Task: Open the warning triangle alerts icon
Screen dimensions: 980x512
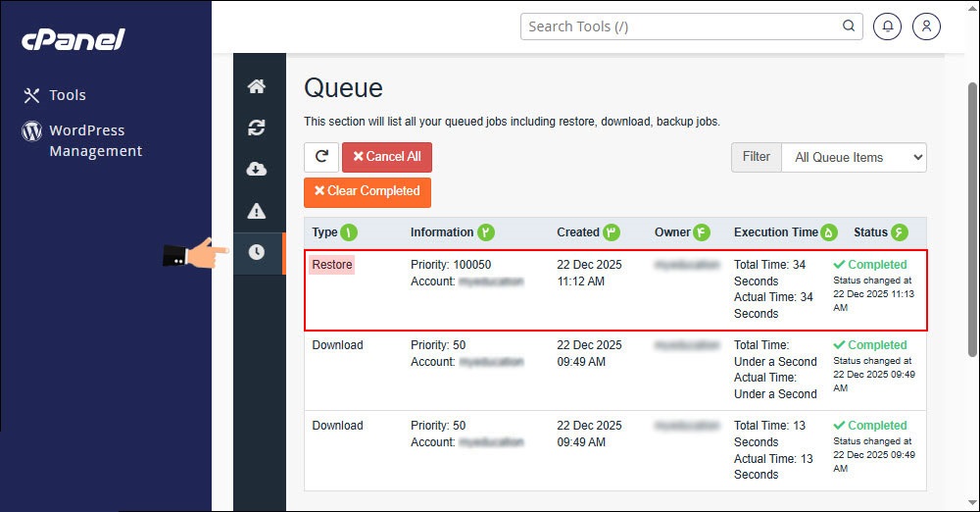Action: pyautogui.click(x=257, y=211)
